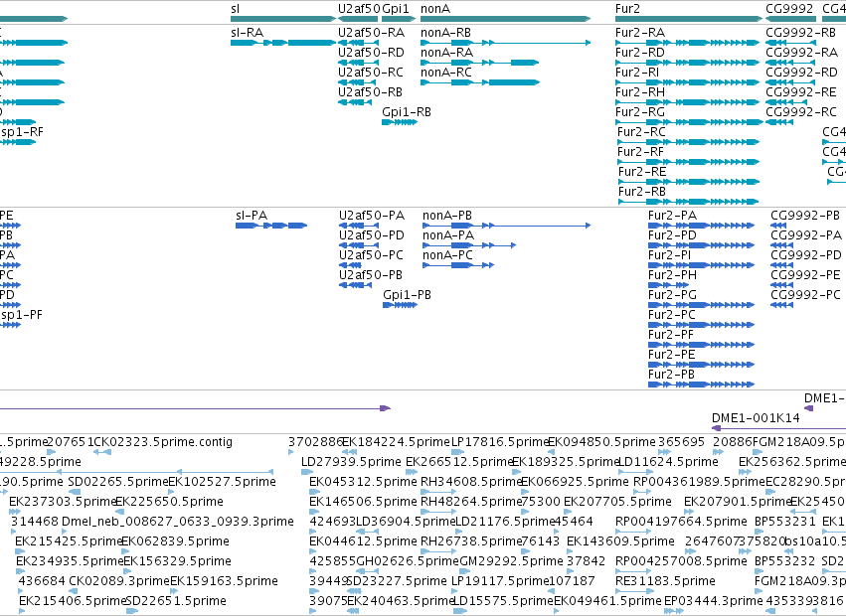Open the nonA-PA protein label
Screen dimensions: 846x616
point(448,235)
